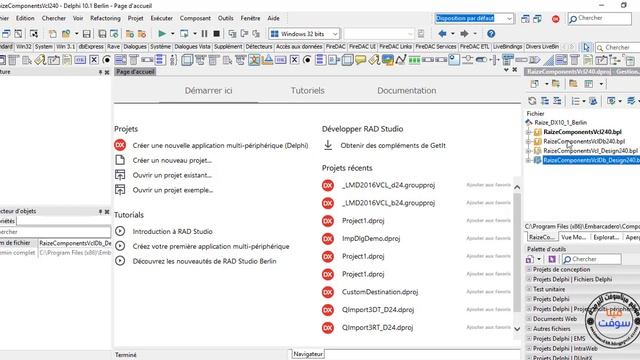
Task: Click the refresh icon in Project Manager toolbar
Action: pyautogui.click(x=532, y=101)
